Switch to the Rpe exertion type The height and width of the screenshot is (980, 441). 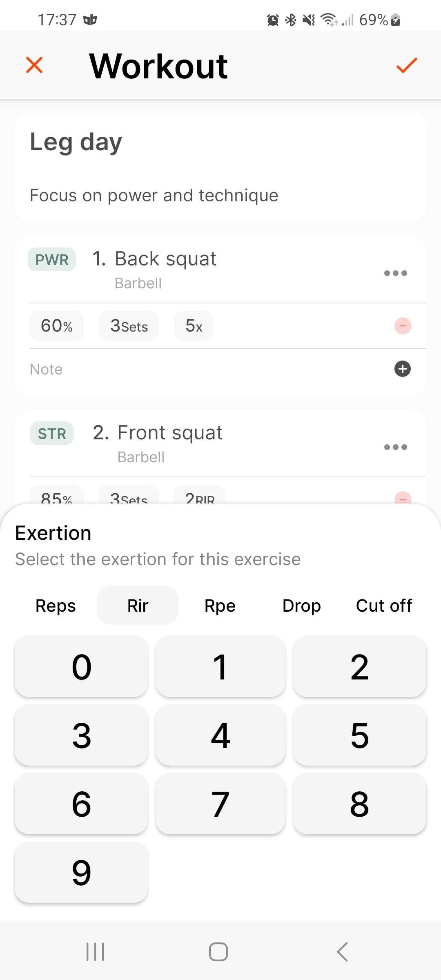[x=220, y=606]
